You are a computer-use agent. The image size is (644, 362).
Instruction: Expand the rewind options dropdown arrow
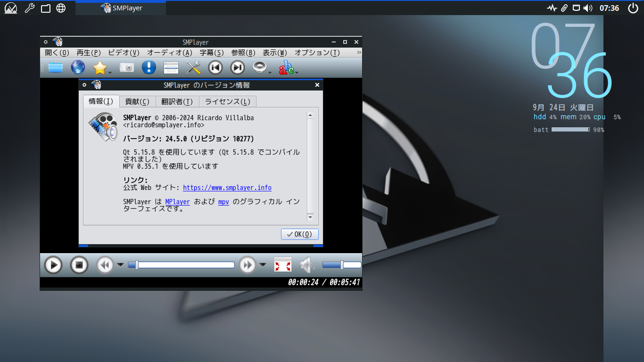pos(120,265)
